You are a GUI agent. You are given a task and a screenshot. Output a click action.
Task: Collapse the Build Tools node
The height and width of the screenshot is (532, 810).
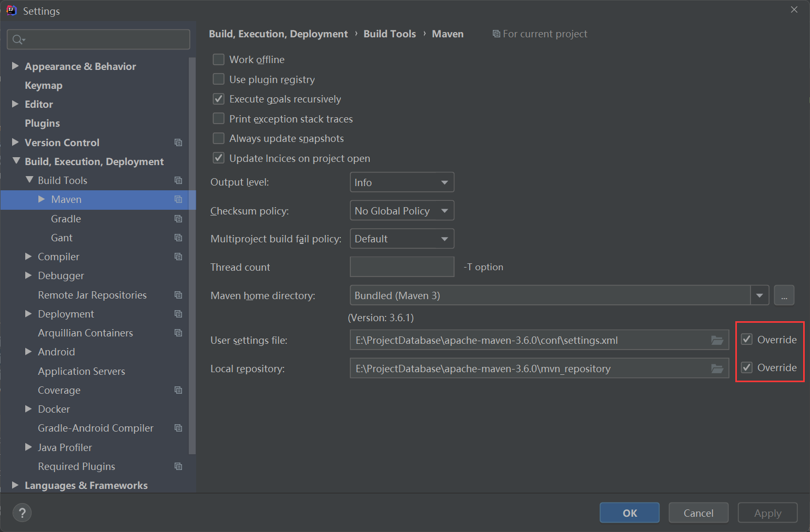pos(29,180)
